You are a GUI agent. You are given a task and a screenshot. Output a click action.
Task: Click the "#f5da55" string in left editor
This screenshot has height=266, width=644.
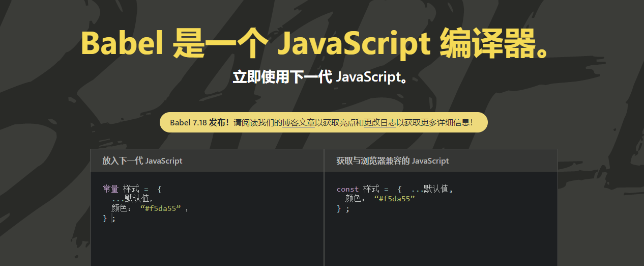(x=161, y=208)
